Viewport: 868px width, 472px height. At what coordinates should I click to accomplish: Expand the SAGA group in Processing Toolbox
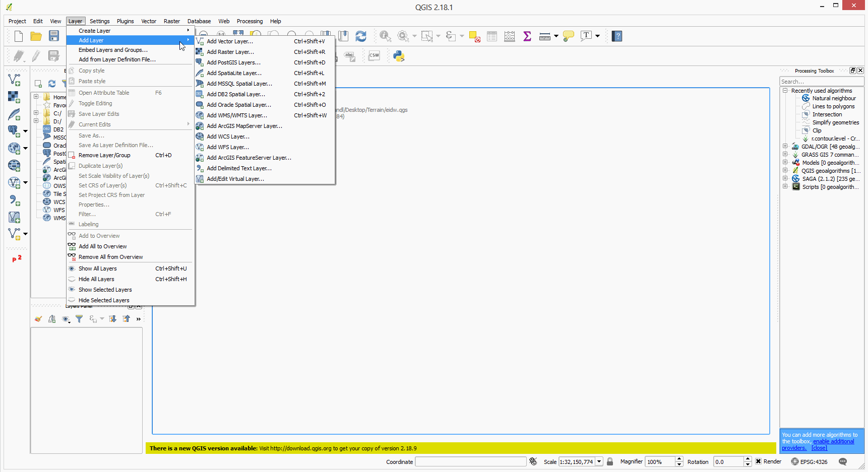[x=785, y=178]
